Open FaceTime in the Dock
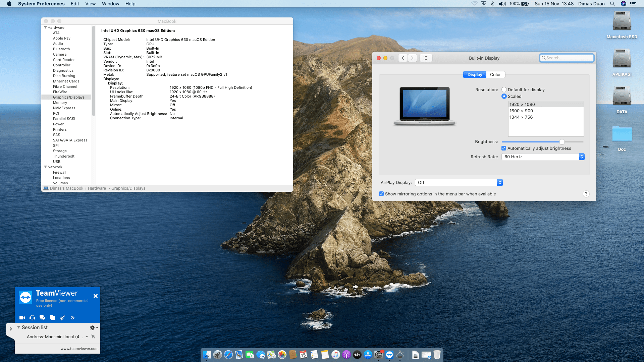Image resolution: width=644 pixels, height=362 pixels. coord(250,355)
